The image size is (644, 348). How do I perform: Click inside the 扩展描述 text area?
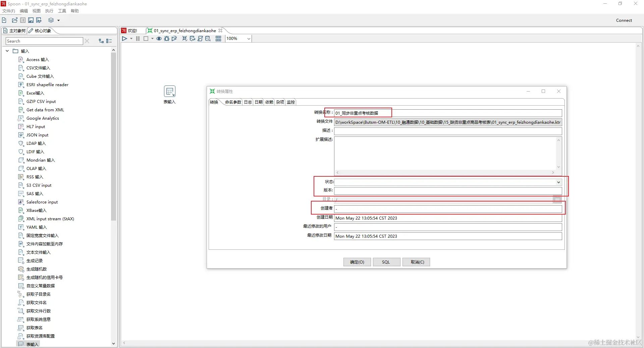[445, 154]
